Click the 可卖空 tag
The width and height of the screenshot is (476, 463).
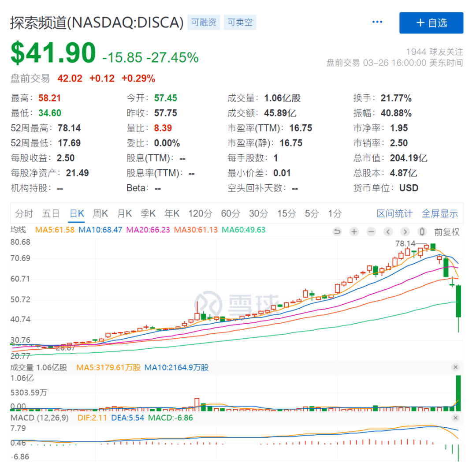[x=240, y=22]
